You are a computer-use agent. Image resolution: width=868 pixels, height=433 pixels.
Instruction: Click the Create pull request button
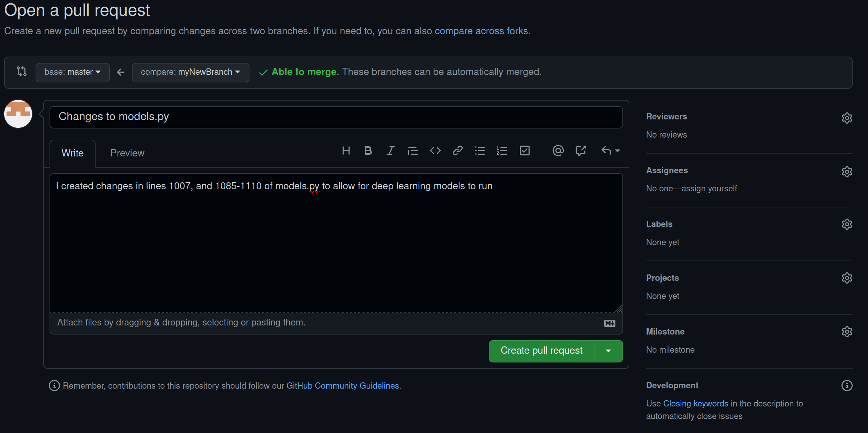(541, 351)
